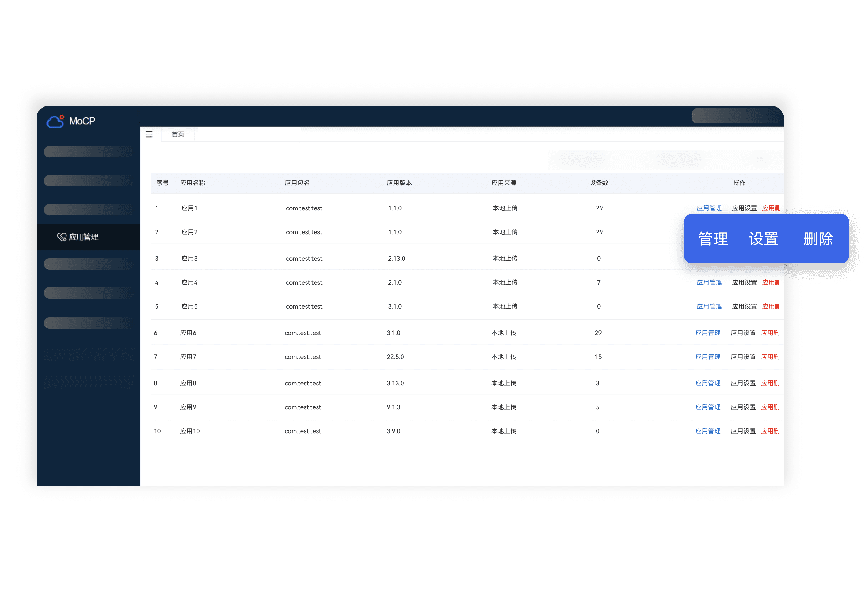
Task: Click the blurred user area in header
Action: [x=736, y=116]
